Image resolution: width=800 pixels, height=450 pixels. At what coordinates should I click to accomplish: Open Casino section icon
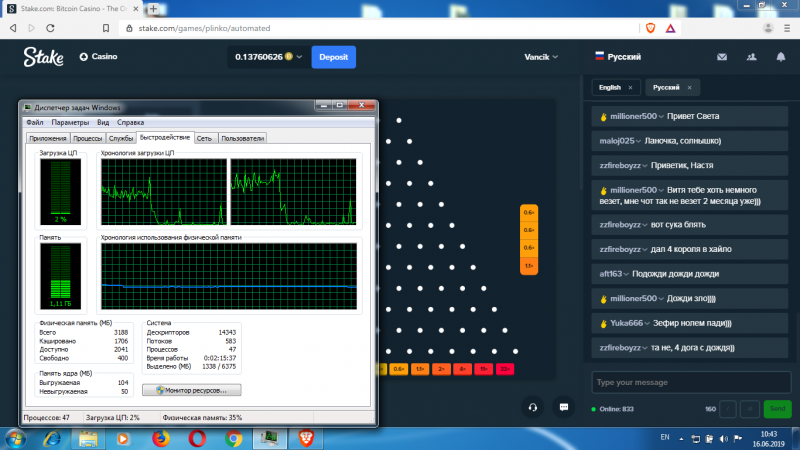point(84,57)
